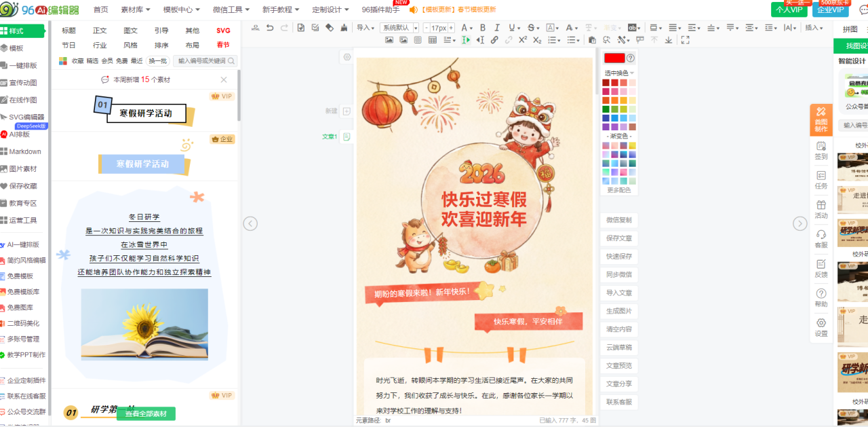Select the bright red current color swatch
The height and width of the screenshot is (427, 868).
coord(614,58)
